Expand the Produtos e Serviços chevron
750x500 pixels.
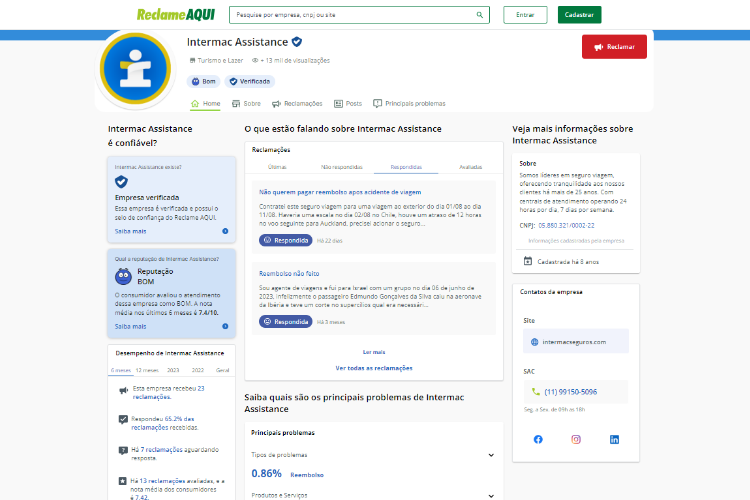point(491,496)
